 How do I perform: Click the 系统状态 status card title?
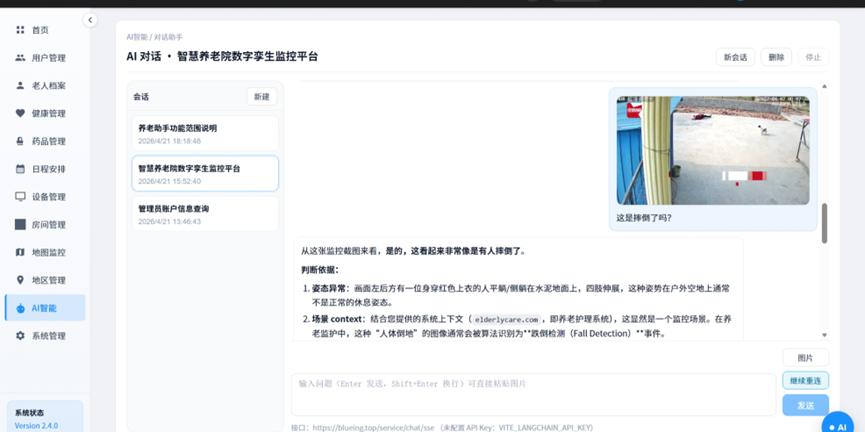click(29, 413)
